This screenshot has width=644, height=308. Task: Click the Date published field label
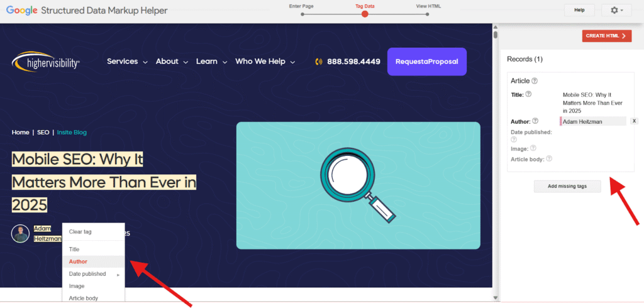[x=531, y=132]
